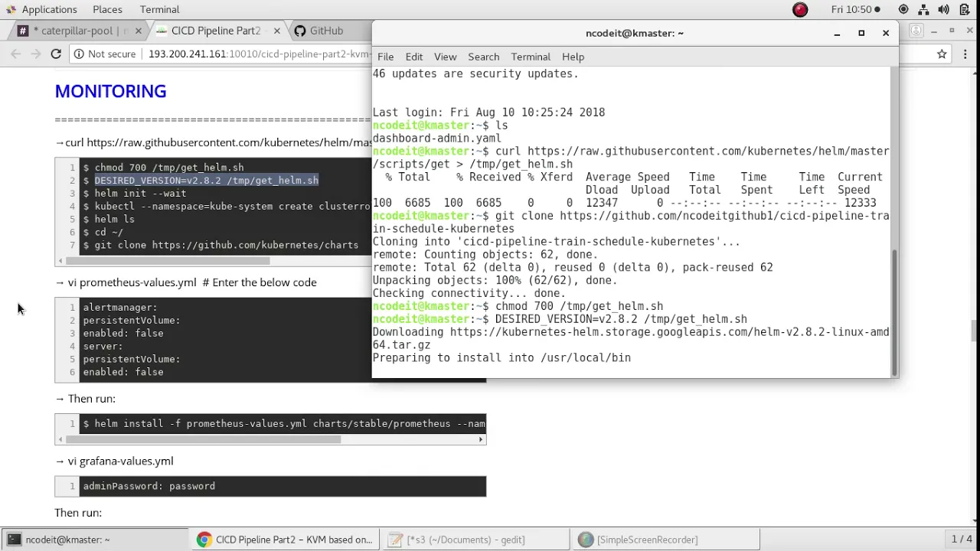Click the red screen recorder indicator icon
Viewport: 980px width, 551px height.
coord(800,10)
